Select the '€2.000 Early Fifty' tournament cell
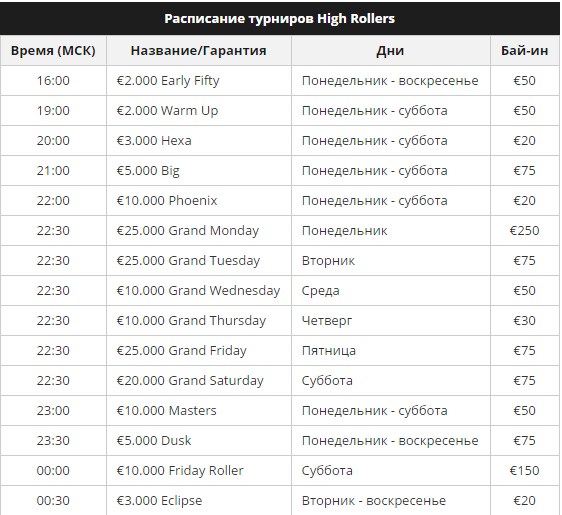562x515 pixels. [x=168, y=81]
